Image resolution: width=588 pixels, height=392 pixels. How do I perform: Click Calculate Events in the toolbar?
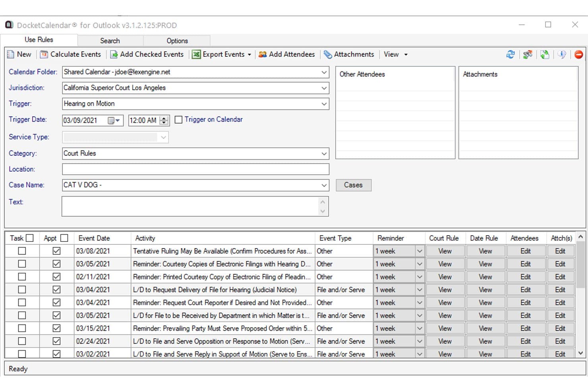coord(71,54)
